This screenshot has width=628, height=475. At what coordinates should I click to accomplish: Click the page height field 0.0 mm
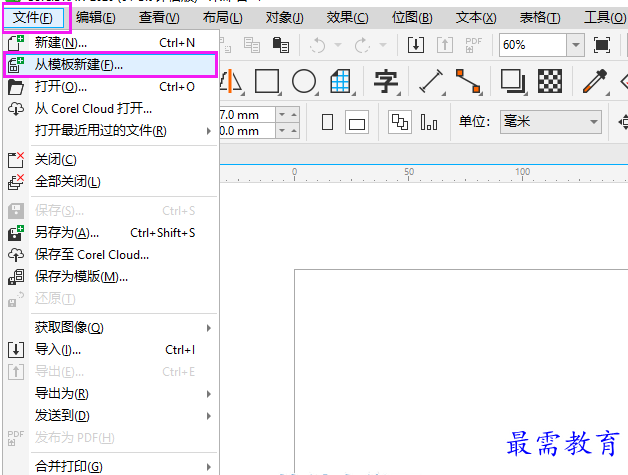coord(247,131)
